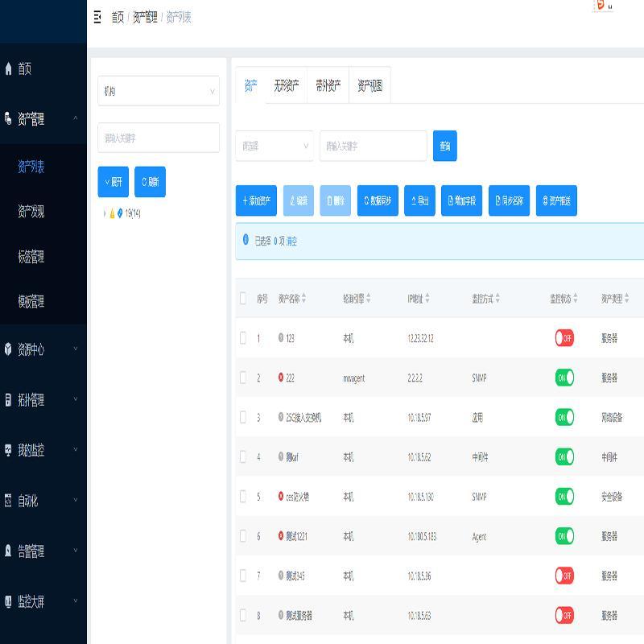This screenshot has height=644, width=644.
Task: Click the 拓扑管理 icon in sidebar
Action: [x=9, y=400]
